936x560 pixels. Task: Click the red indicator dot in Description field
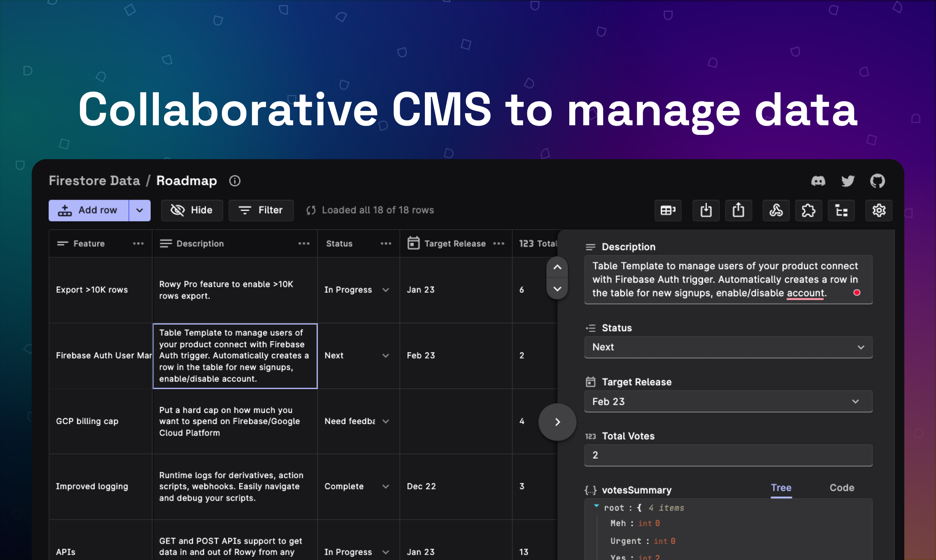pyautogui.click(x=857, y=293)
